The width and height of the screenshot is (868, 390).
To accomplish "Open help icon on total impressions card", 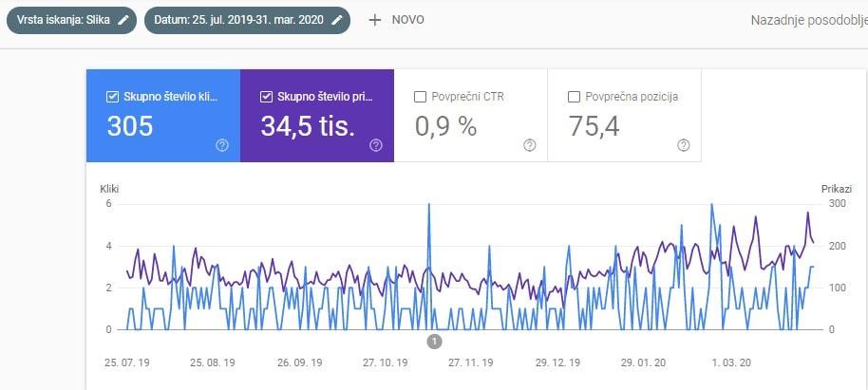I will coord(376,145).
